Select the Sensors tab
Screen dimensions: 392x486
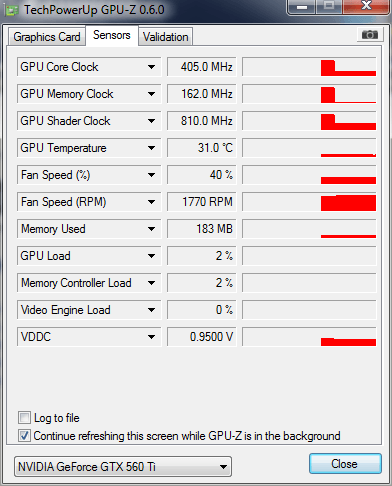112,35
